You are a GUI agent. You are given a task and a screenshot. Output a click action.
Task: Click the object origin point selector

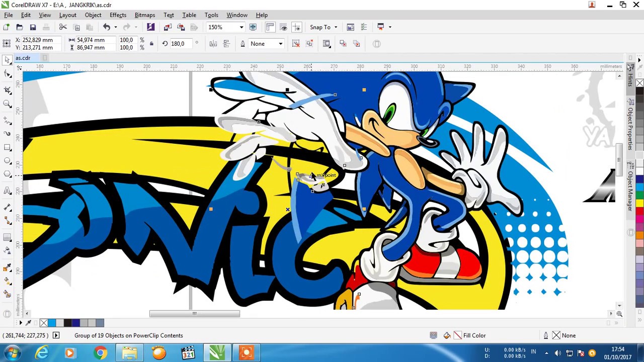pyautogui.click(x=6, y=44)
